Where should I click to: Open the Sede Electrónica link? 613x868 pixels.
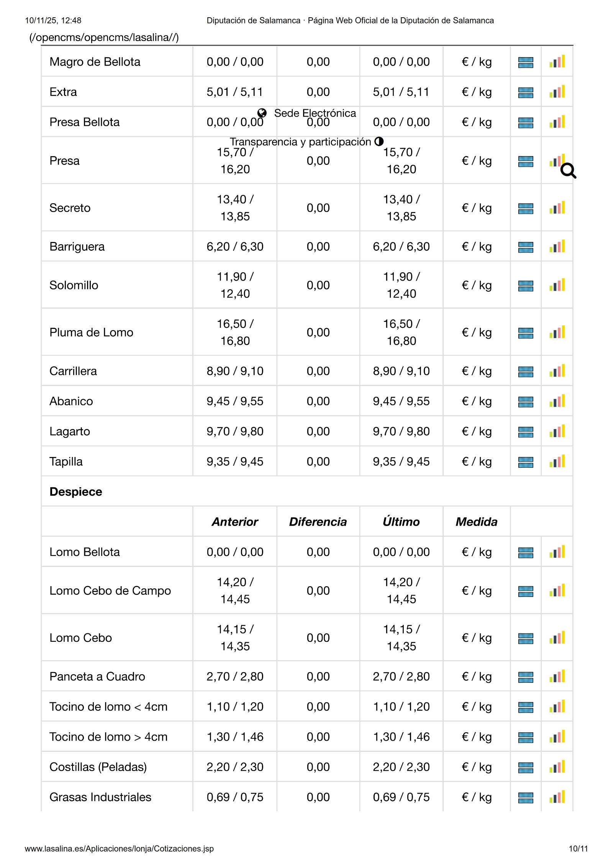coord(315,113)
